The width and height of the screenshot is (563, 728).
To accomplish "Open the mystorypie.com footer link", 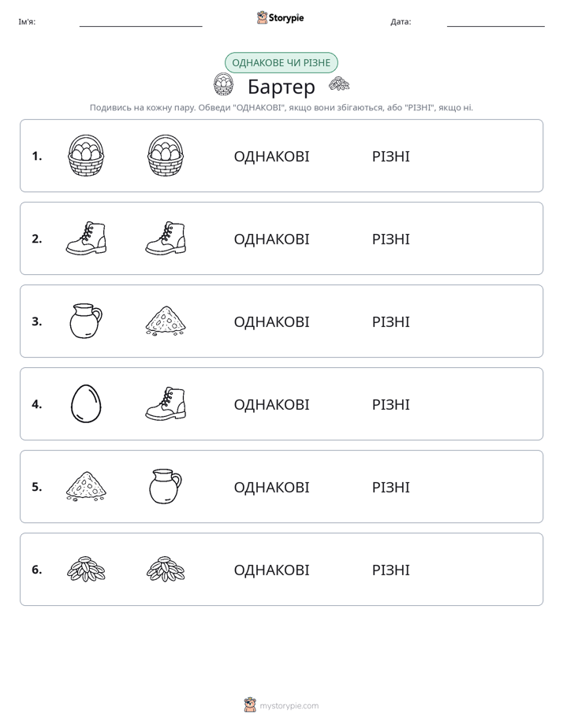I will tap(289, 706).
